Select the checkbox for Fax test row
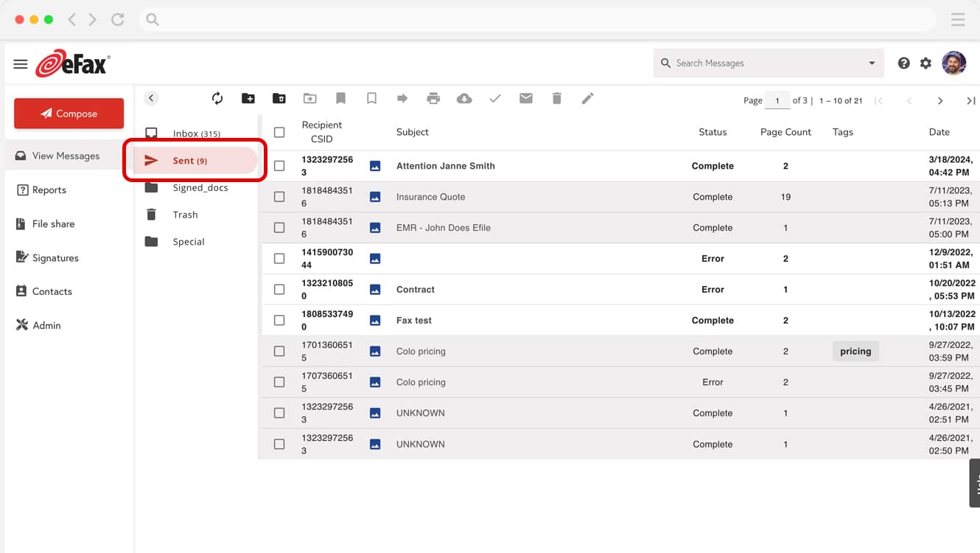The image size is (980, 553). pyautogui.click(x=279, y=320)
